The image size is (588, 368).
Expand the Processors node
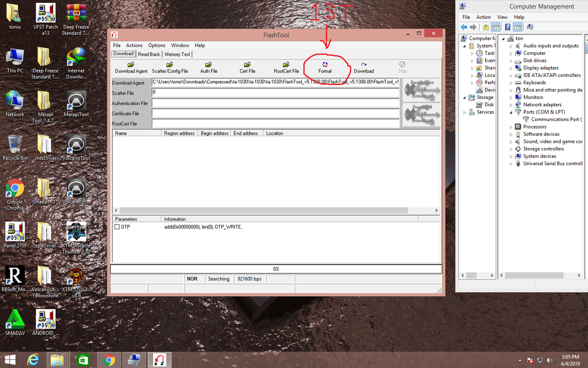pyautogui.click(x=511, y=127)
